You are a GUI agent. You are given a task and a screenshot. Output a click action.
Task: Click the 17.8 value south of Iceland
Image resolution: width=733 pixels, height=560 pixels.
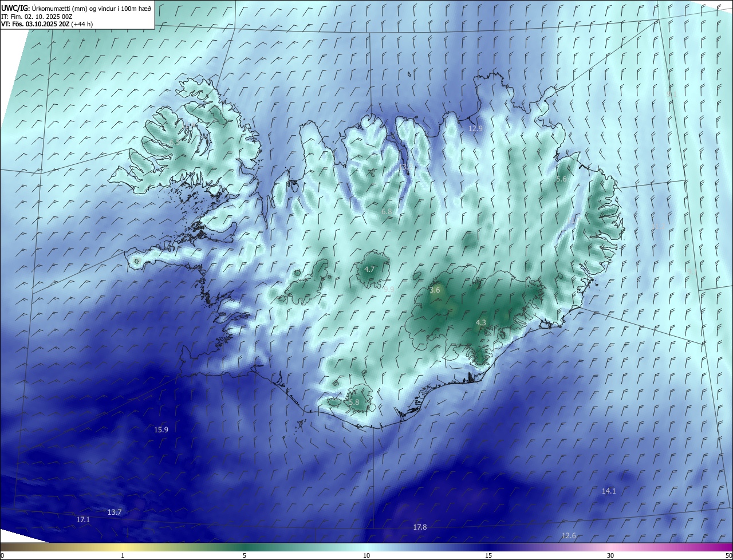420,527
